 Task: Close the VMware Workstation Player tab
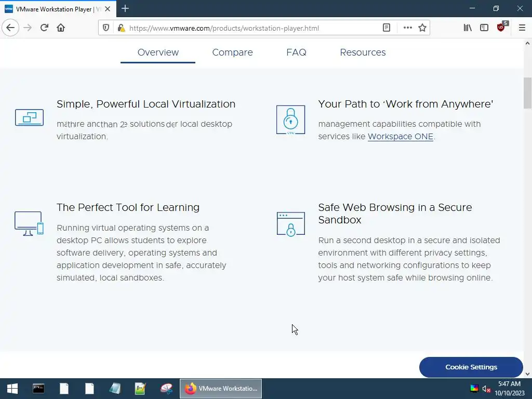pos(108,9)
